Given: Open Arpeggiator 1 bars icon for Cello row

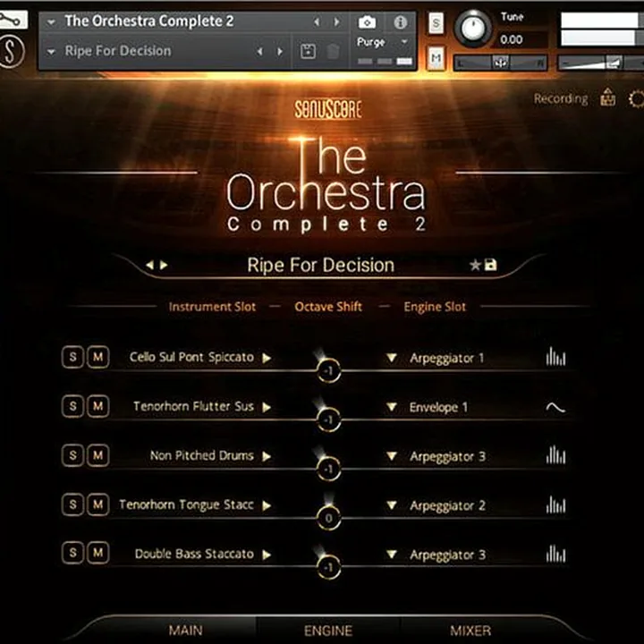Looking at the screenshot, I should coord(555,357).
